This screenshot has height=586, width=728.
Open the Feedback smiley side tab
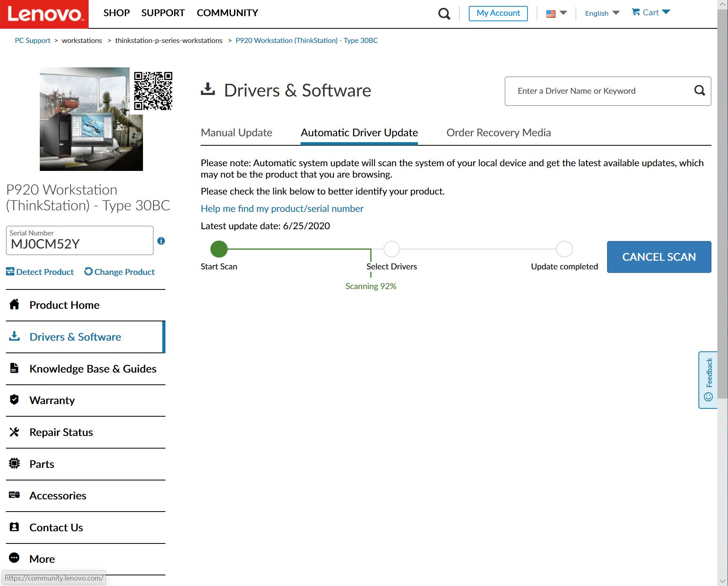click(x=708, y=380)
